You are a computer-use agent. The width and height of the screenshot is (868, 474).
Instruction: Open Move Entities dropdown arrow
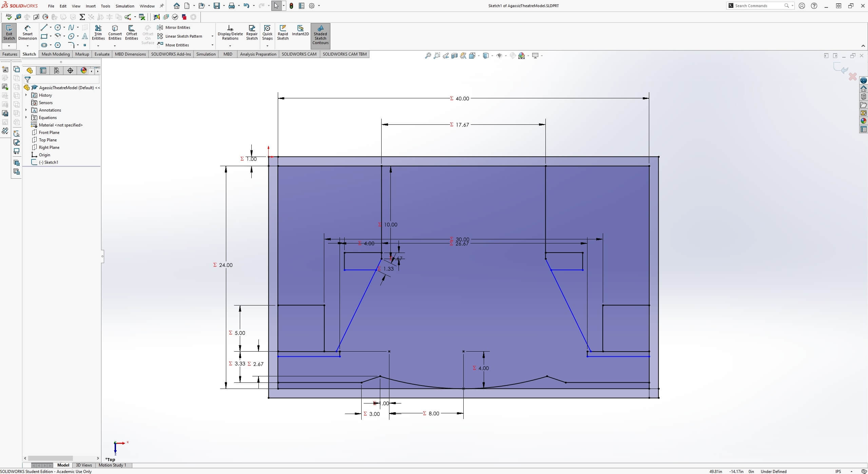[x=212, y=45]
